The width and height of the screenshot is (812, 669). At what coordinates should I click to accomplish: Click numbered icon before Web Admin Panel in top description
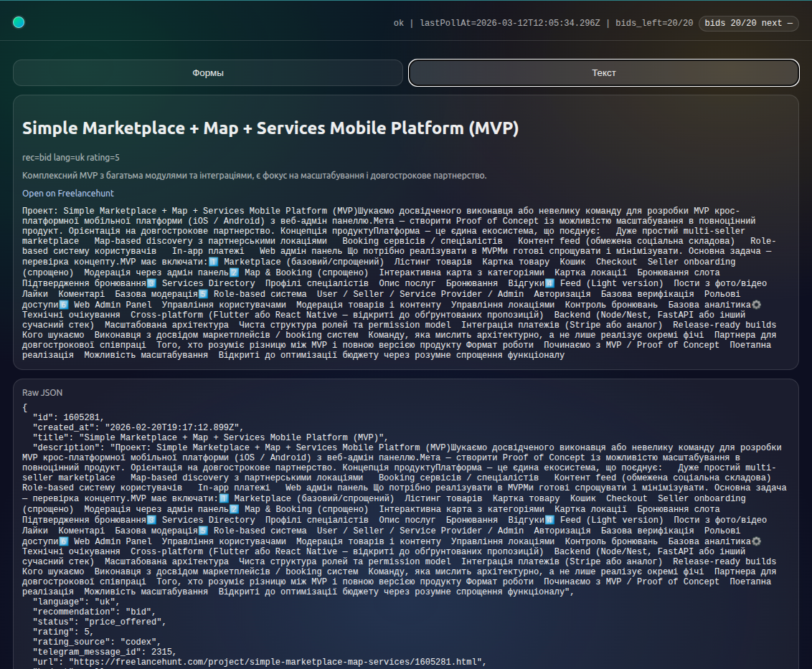pyautogui.click(x=64, y=305)
